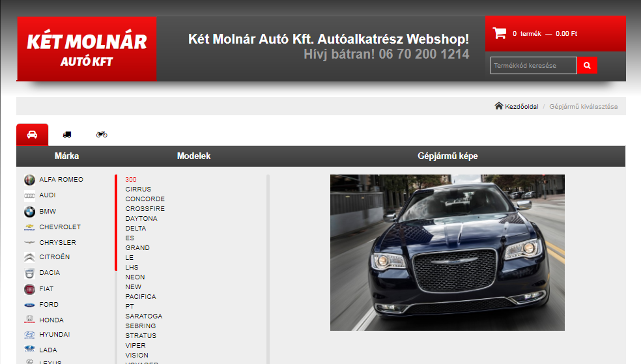Select the SEBRING model

[x=141, y=326]
